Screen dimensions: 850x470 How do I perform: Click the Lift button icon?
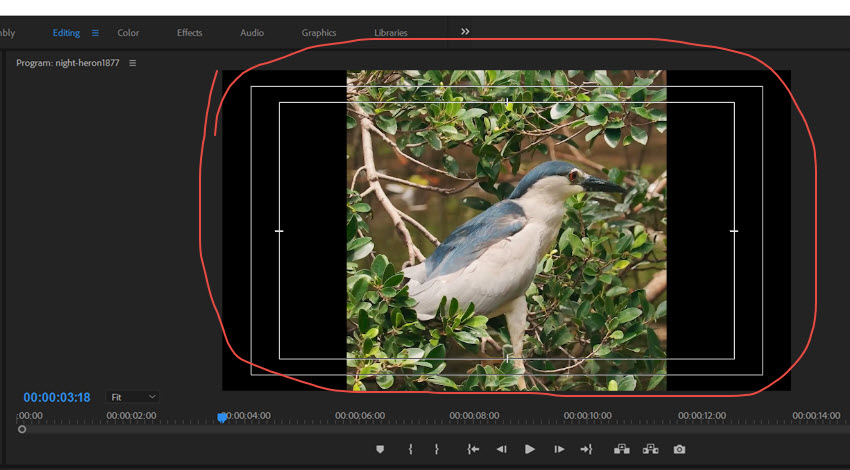621,449
